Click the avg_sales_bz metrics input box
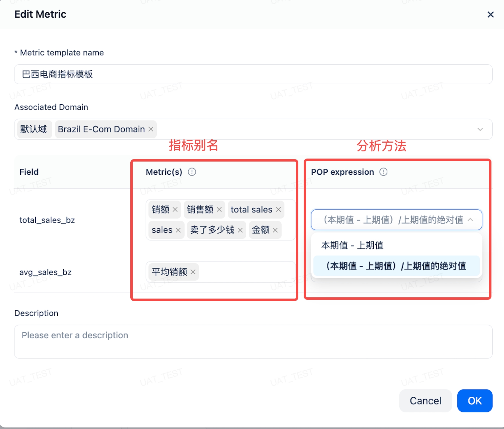 click(245, 272)
